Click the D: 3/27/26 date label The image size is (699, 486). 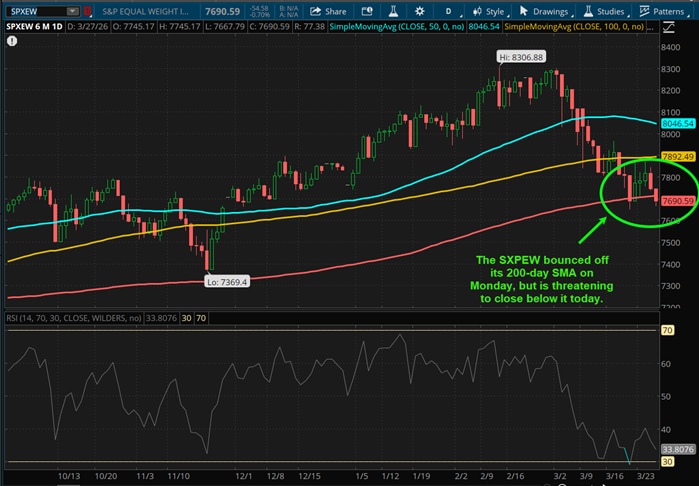87,27
